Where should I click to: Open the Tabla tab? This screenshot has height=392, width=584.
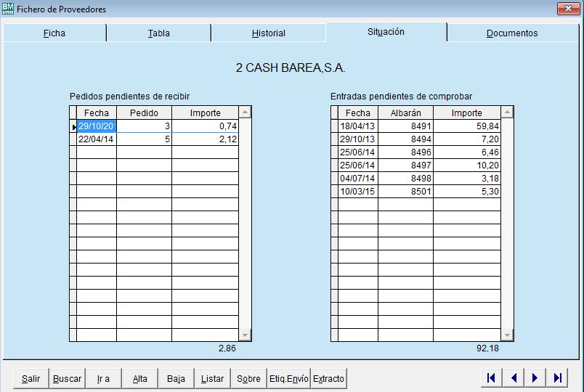(x=158, y=33)
